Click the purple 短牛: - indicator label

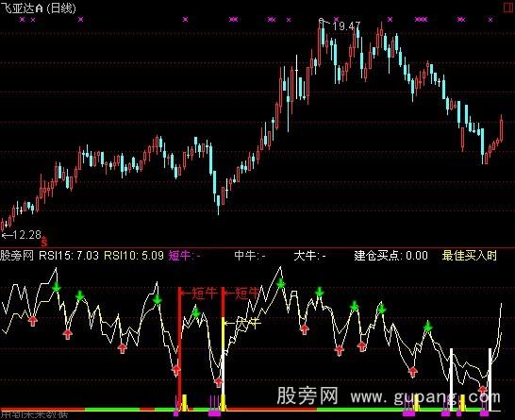click(185, 256)
